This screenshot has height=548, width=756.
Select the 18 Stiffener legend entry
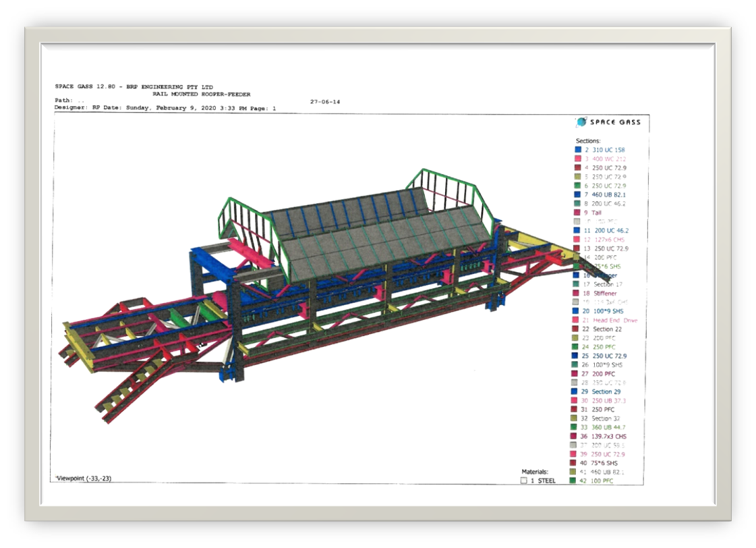(x=600, y=294)
